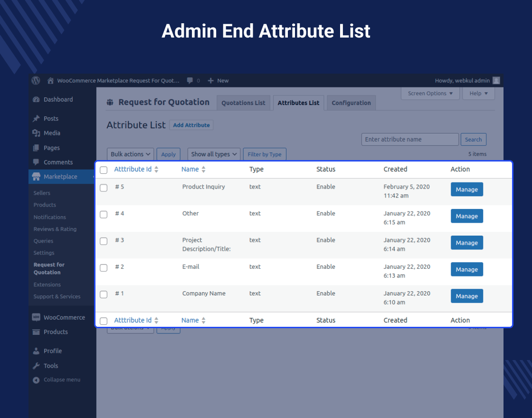The image size is (532, 418).
Task: Manage the Other attribute
Action: (x=467, y=216)
